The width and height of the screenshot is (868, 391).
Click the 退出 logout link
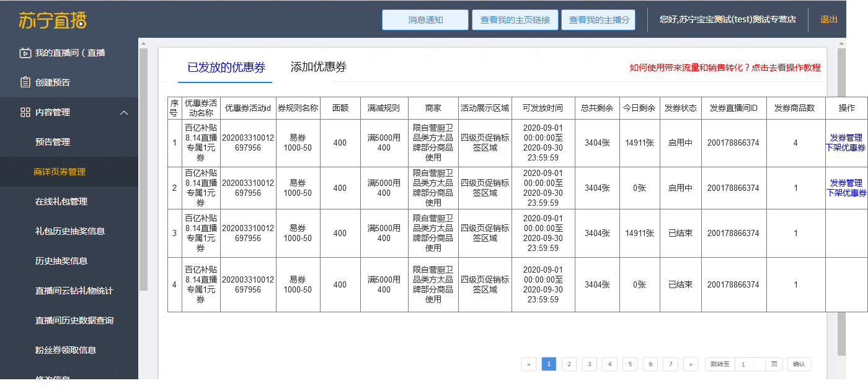(x=829, y=19)
